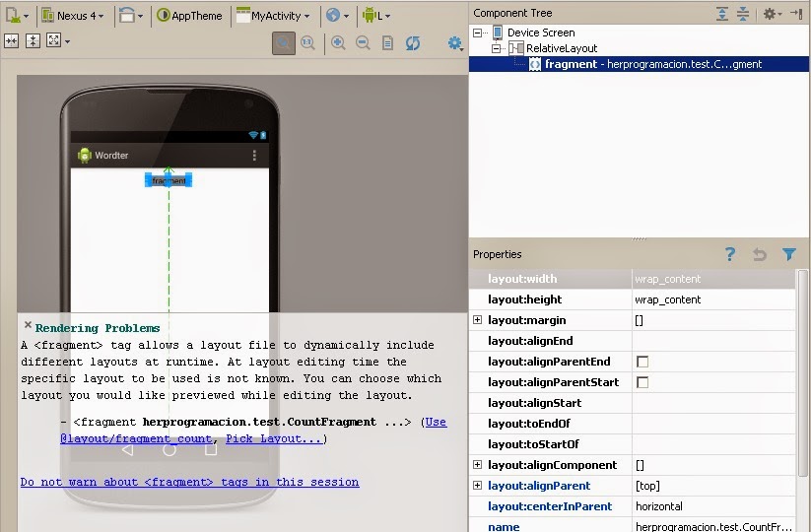Toggle the layout:alignParentEnd checkbox

click(x=642, y=362)
